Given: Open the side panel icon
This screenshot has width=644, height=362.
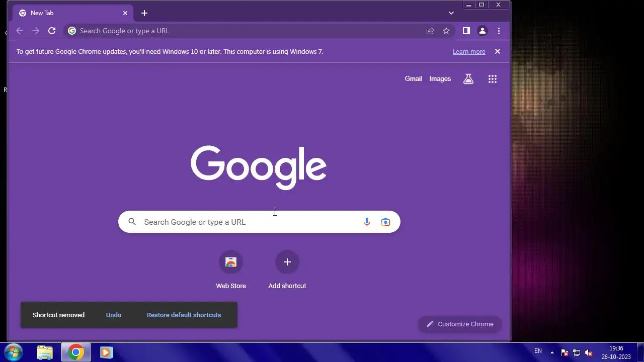Looking at the screenshot, I should click(466, 31).
